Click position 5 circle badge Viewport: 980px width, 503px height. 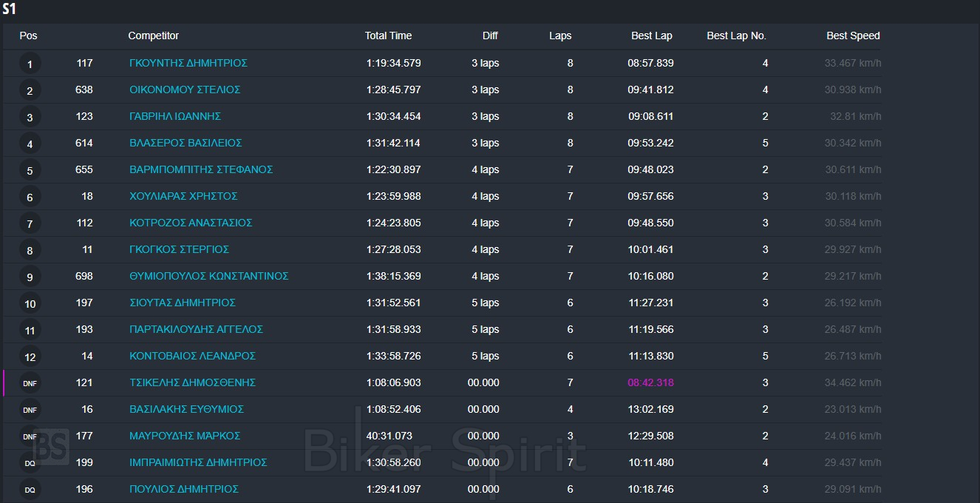[30, 171]
